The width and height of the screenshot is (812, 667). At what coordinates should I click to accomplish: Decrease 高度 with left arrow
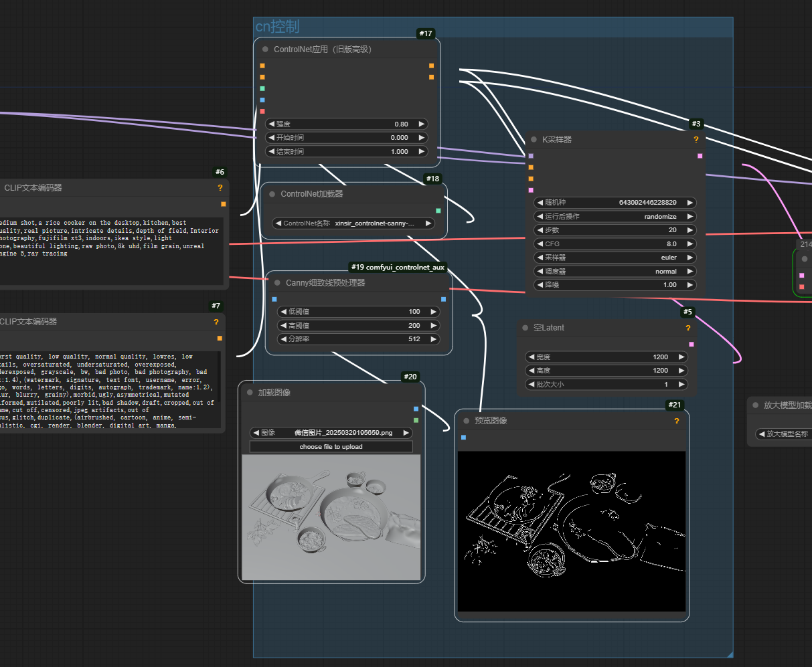[531, 371]
